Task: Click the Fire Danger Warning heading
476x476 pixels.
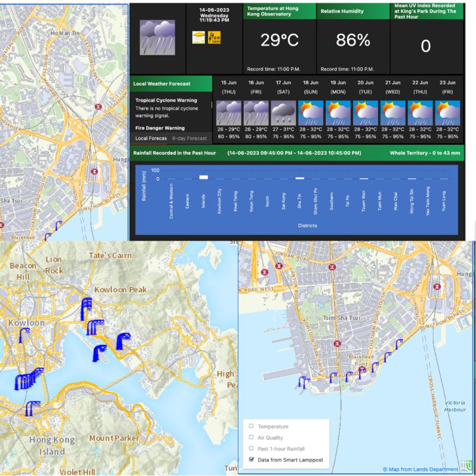Action: point(160,128)
